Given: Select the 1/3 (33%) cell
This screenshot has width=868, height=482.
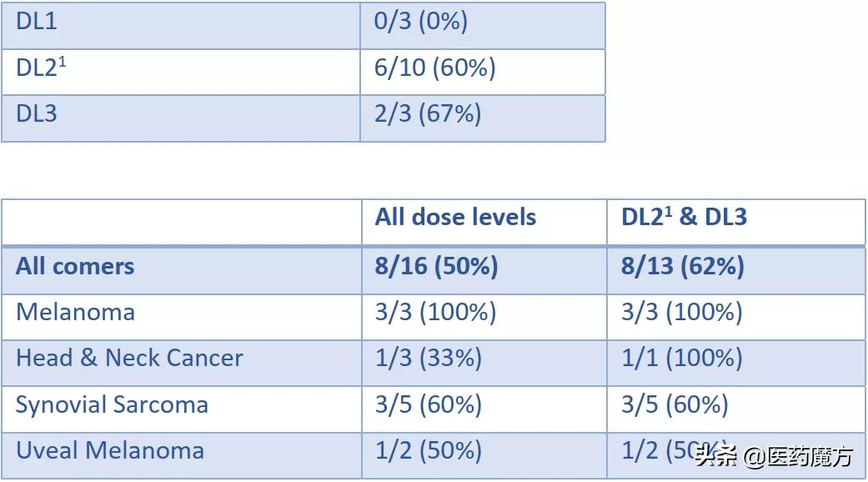Looking at the screenshot, I should pos(429,359).
